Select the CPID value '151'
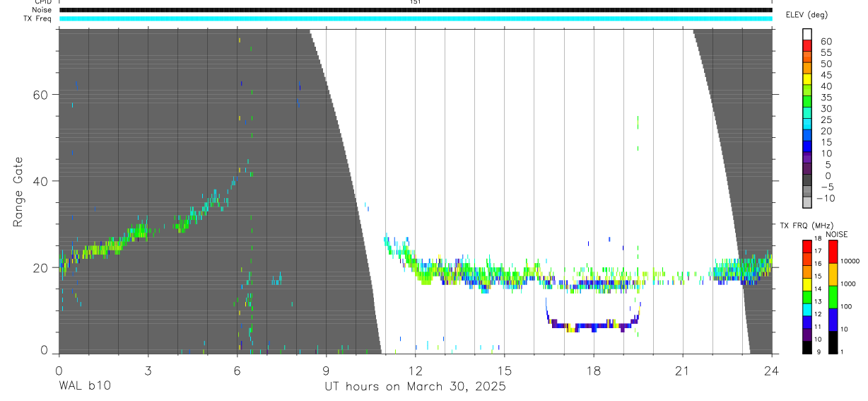 coord(415,2)
